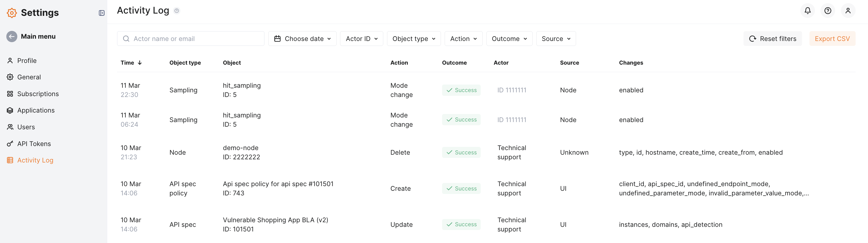Export the log with Export CSV

(832, 39)
